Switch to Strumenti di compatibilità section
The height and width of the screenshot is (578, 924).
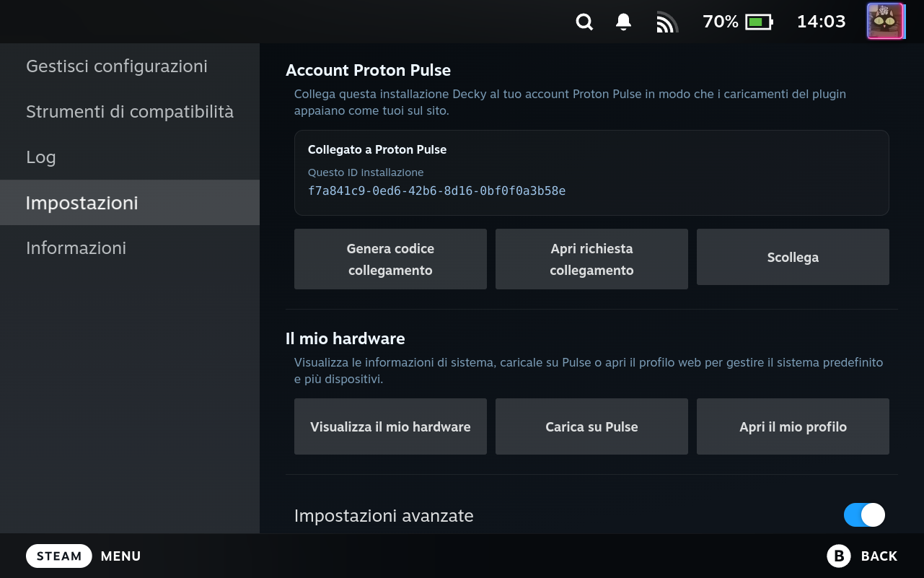(130, 112)
